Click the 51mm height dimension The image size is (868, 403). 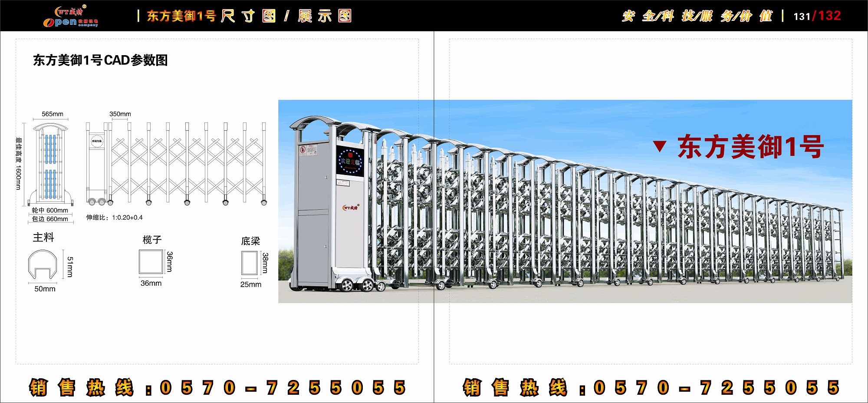70,267
